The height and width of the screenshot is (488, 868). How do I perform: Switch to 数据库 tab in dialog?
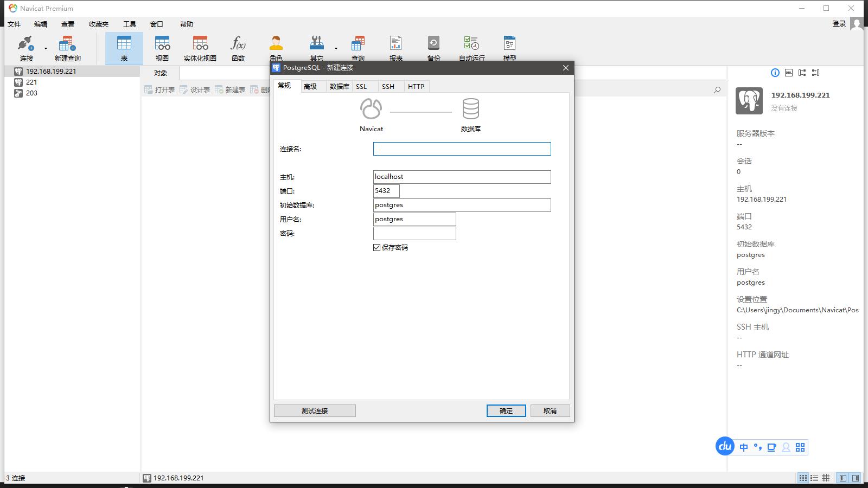tap(340, 86)
